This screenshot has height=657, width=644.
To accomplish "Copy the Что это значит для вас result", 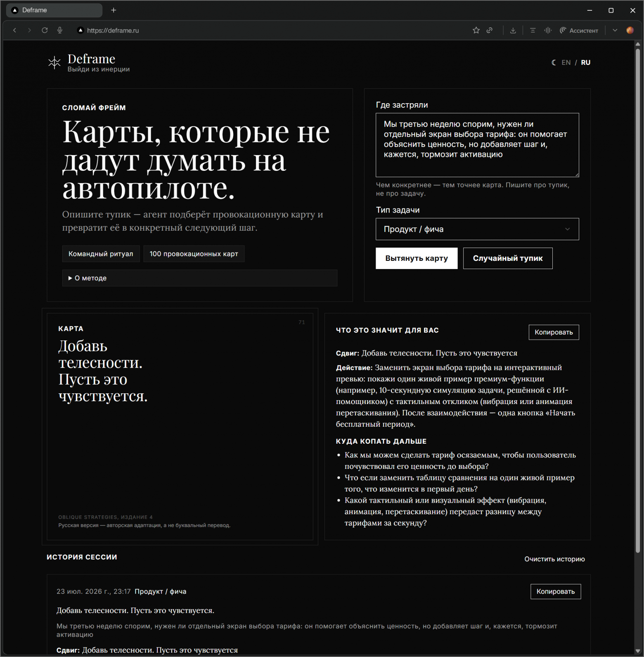I will 554,332.
